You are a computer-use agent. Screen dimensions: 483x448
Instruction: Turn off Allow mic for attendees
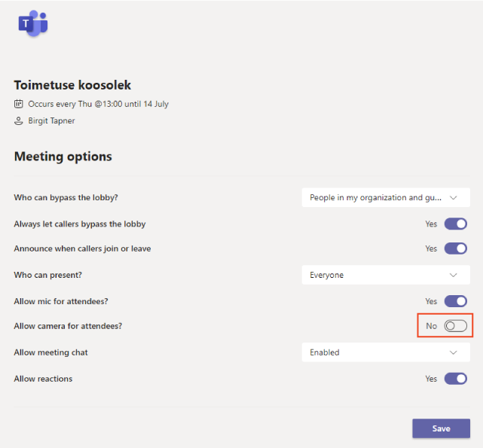456,301
